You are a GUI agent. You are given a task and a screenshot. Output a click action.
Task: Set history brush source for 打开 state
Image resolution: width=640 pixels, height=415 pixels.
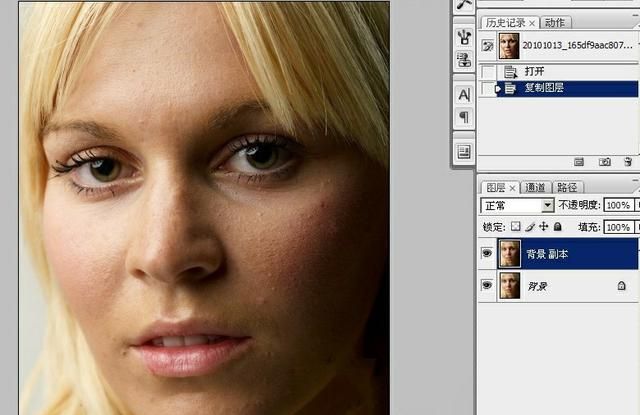(488, 72)
